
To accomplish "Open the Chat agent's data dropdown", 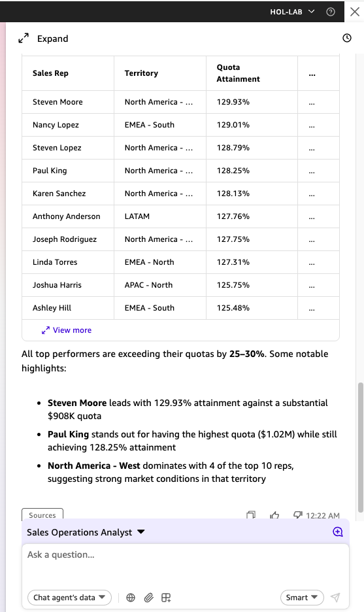I will coord(69,598).
